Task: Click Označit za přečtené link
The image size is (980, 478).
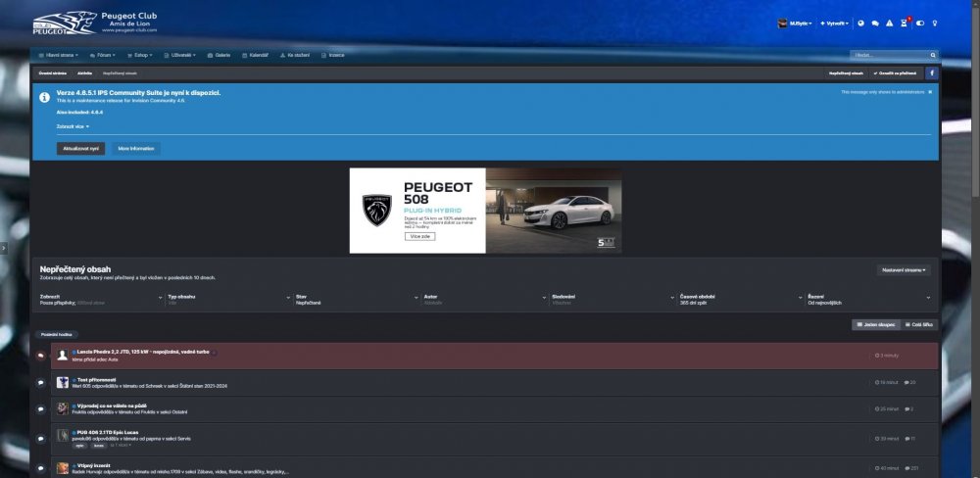Action: 895,73
